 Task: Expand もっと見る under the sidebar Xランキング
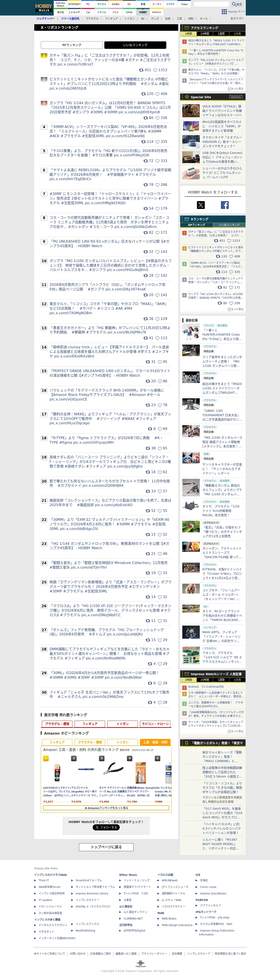click(236, 309)
